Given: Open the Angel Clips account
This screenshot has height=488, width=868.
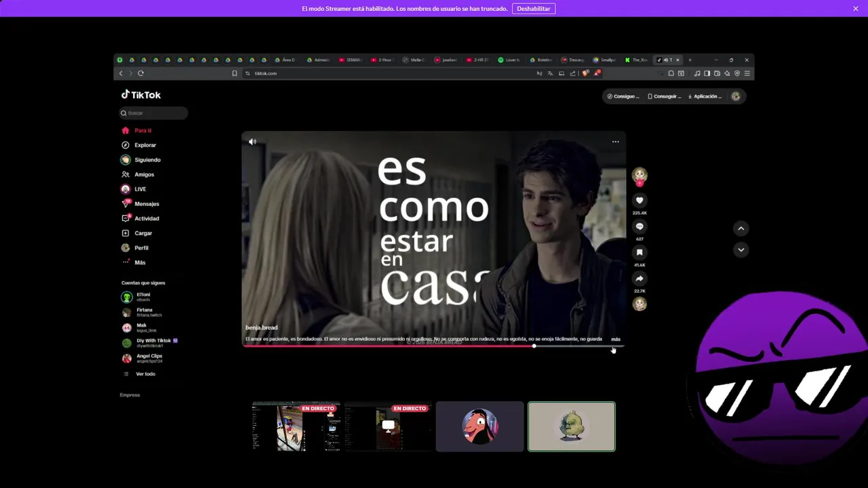Looking at the screenshot, I should tap(142, 358).
